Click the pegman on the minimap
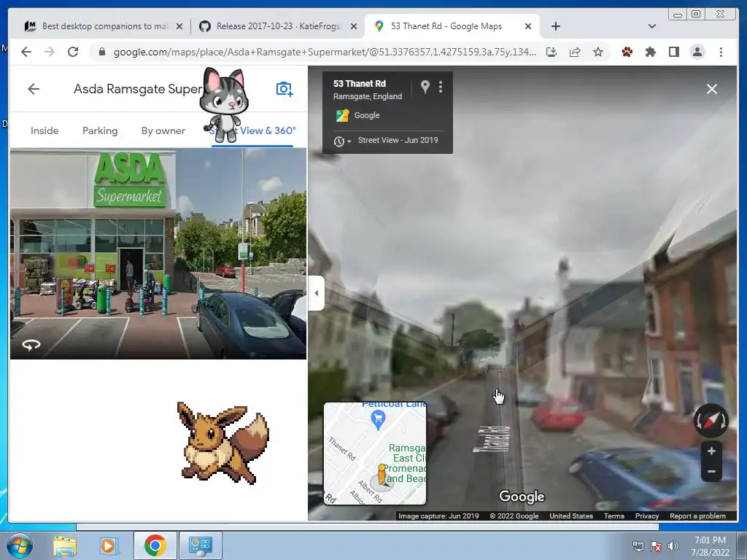The height and width of the screenshot is (560, 747). coord(382,475)
